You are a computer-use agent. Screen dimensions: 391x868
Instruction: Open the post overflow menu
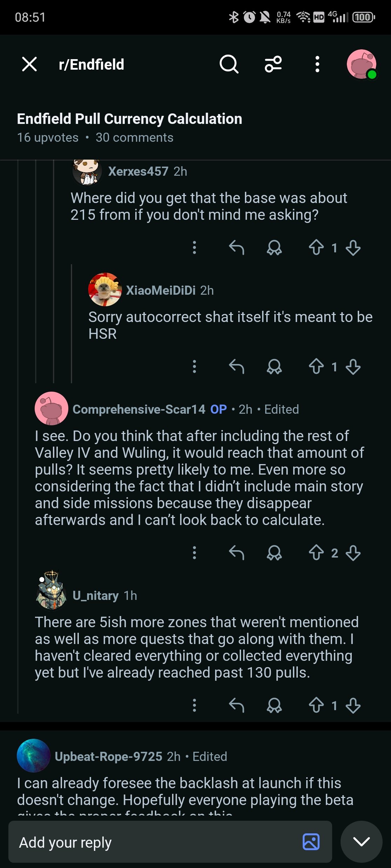click(x=317, y=64)
